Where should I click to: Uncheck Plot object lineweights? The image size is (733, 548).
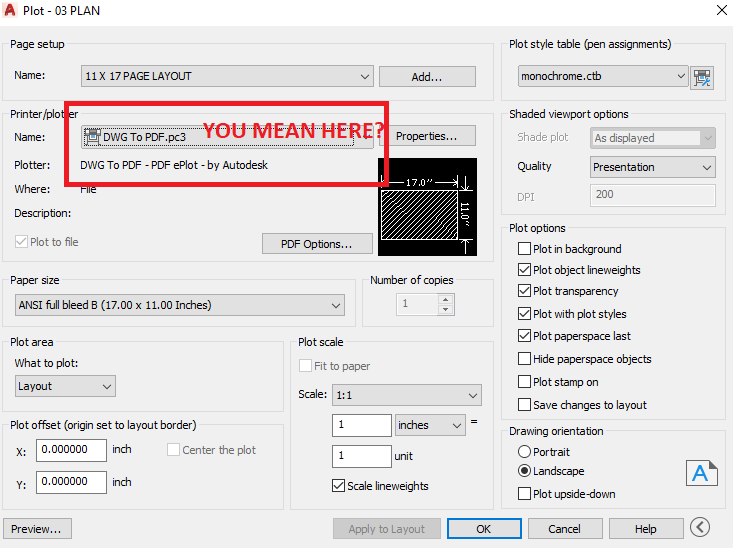click(x=525, y=270)
